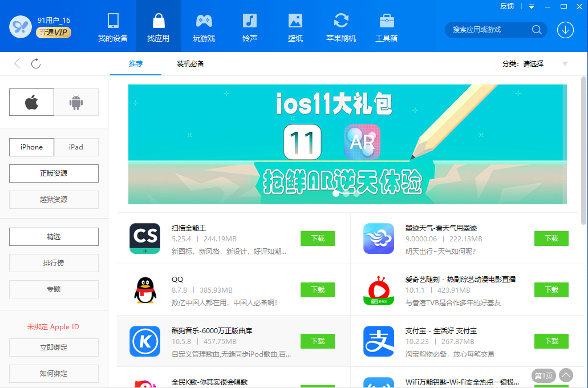Click the iOS11 banner image

point(347,144)
